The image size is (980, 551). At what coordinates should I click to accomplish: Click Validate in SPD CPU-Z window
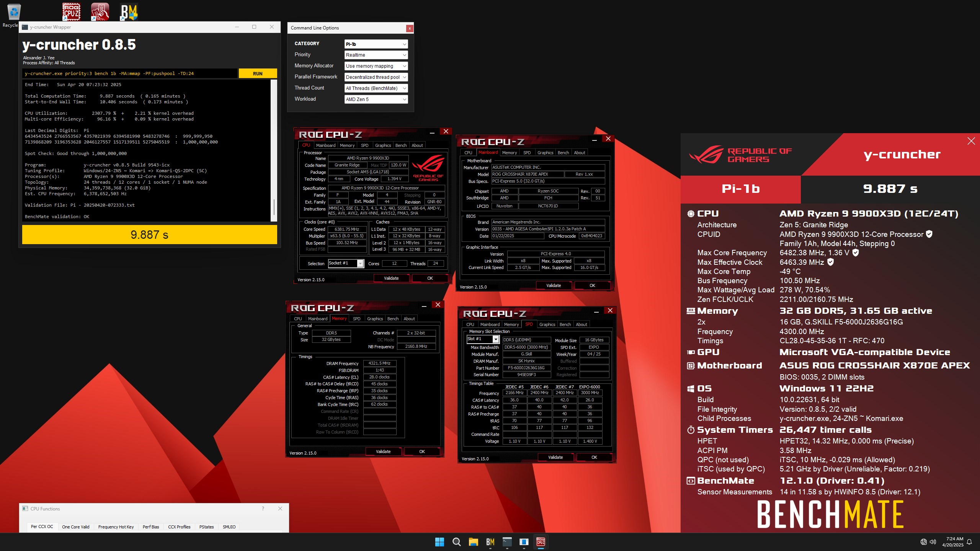[x=555, y=457]
